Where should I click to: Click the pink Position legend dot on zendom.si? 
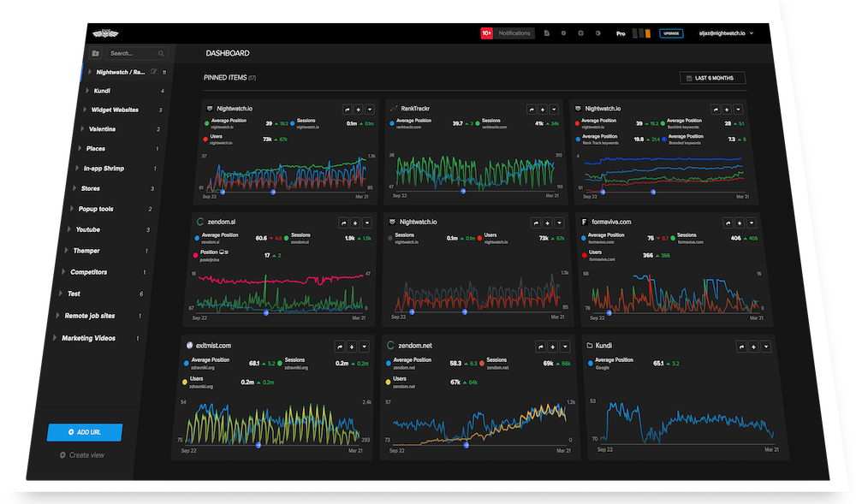tap(195, 255)
